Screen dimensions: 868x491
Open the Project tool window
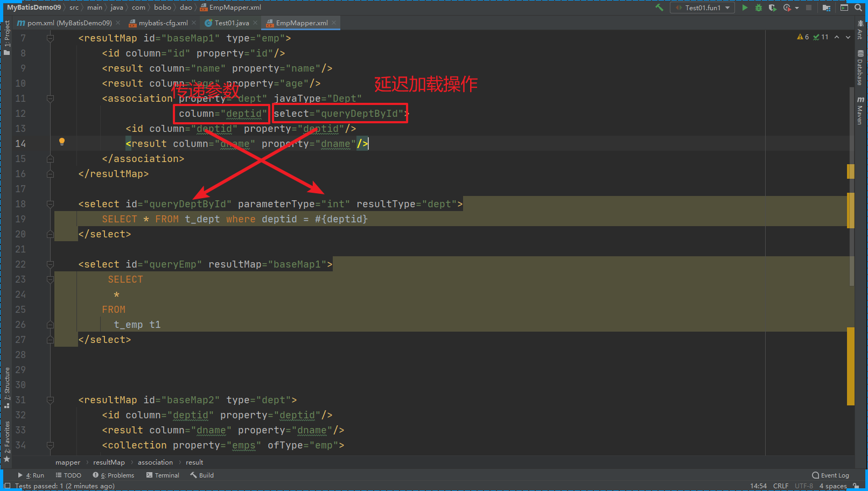7,38
